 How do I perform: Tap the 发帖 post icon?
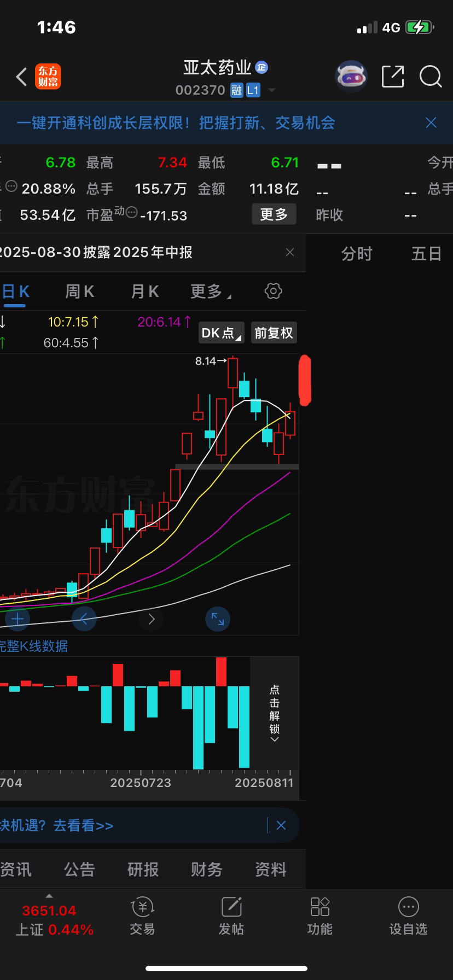coord(231,916)
